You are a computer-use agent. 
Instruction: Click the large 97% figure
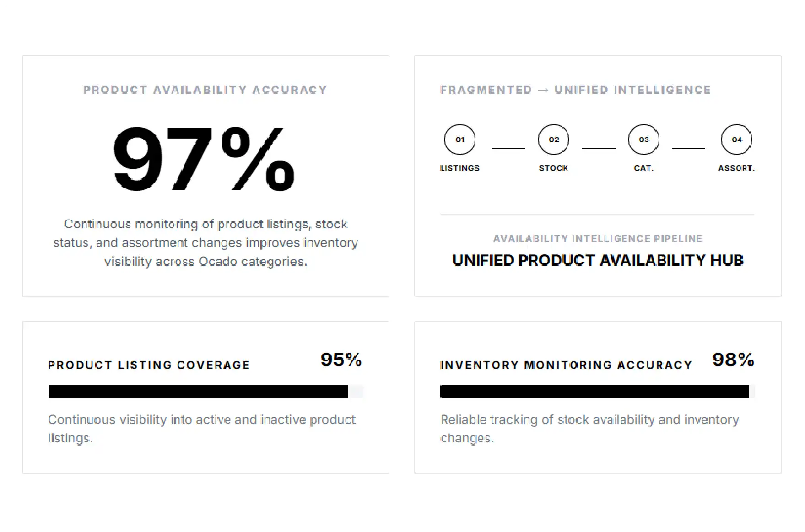204,159
